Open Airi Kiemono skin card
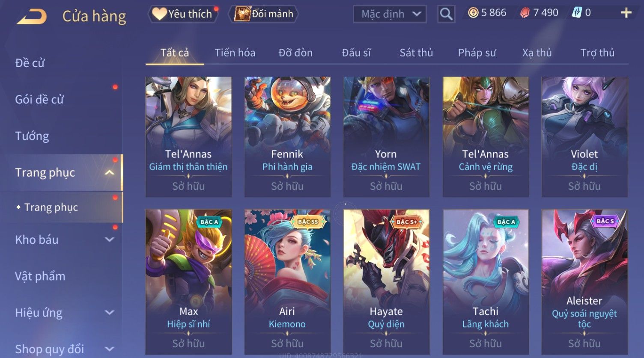Screen dimensions: 644x358 [x=287, y=282]
